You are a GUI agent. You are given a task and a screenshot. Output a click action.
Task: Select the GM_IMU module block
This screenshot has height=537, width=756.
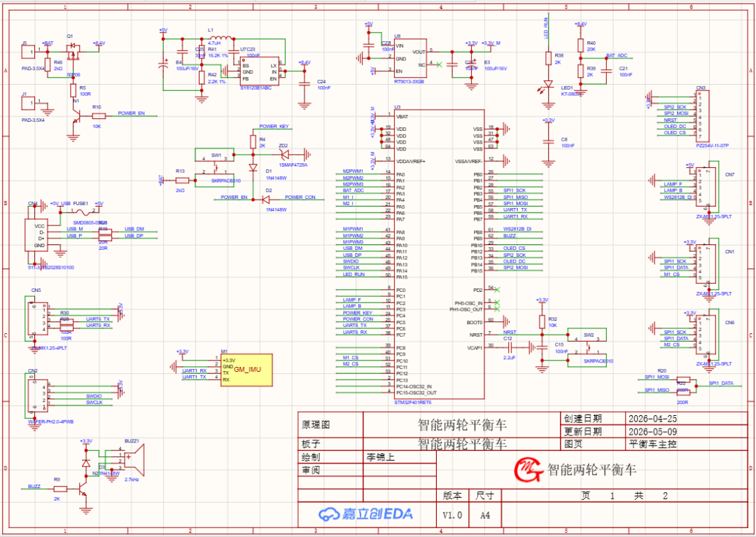pos(246,370)
